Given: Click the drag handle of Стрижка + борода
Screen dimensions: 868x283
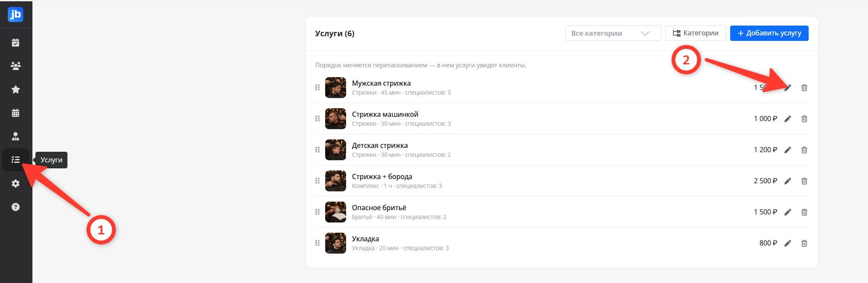Looking at the screenshot, I should click(317, 181).
